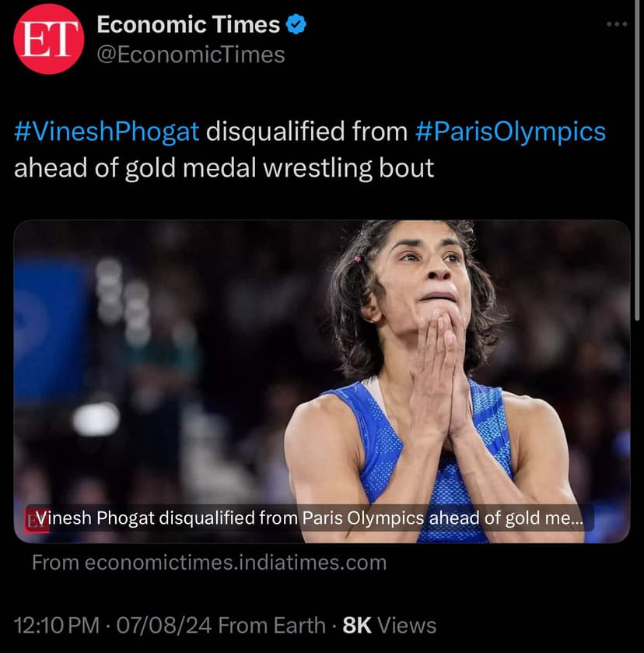Open the Economic Times display name

click(187, 25)
